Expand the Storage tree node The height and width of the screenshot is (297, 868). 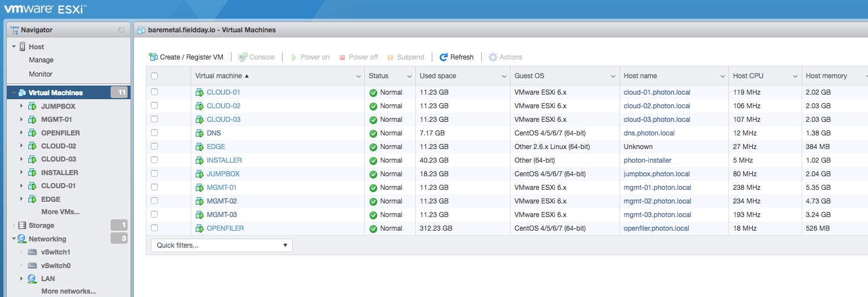tap(14, 226)
